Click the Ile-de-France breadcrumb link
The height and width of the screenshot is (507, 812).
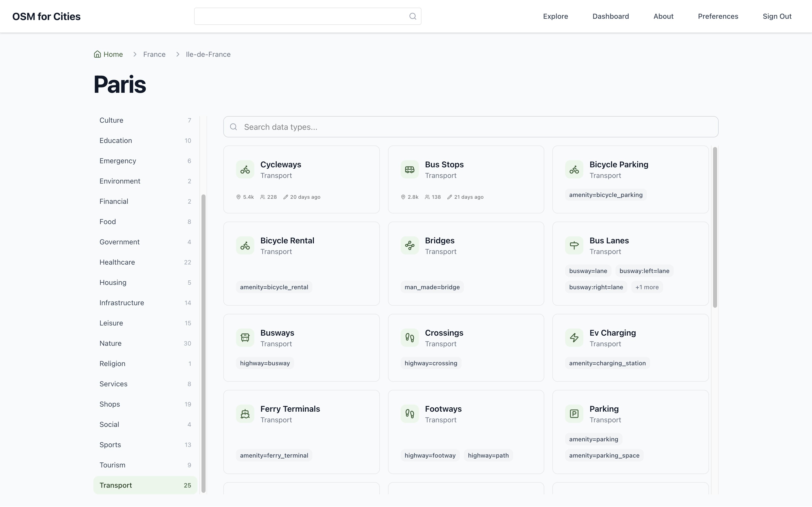click(208, 54)
